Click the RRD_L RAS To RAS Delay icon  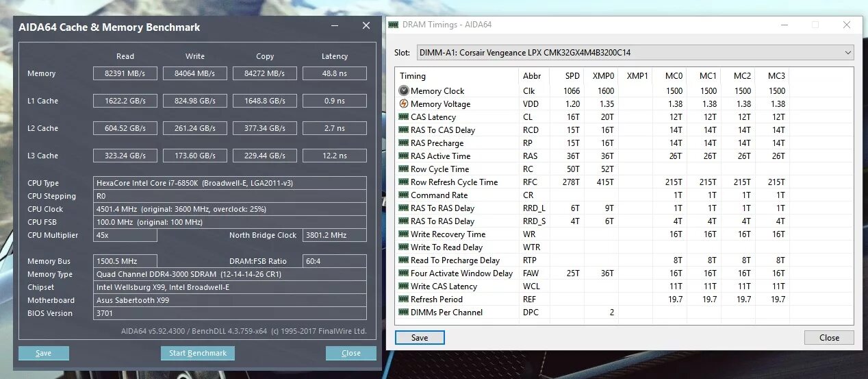pyautogui.click(x=404, y=208)
